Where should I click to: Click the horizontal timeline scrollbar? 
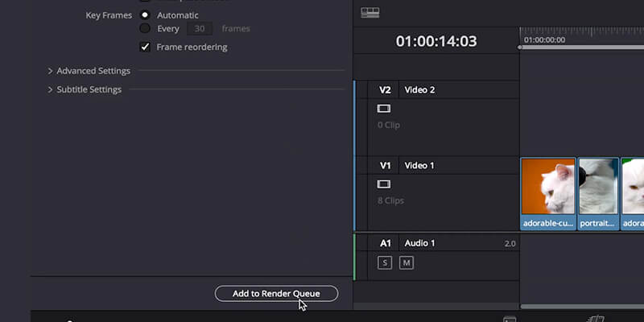coord(582,307)
